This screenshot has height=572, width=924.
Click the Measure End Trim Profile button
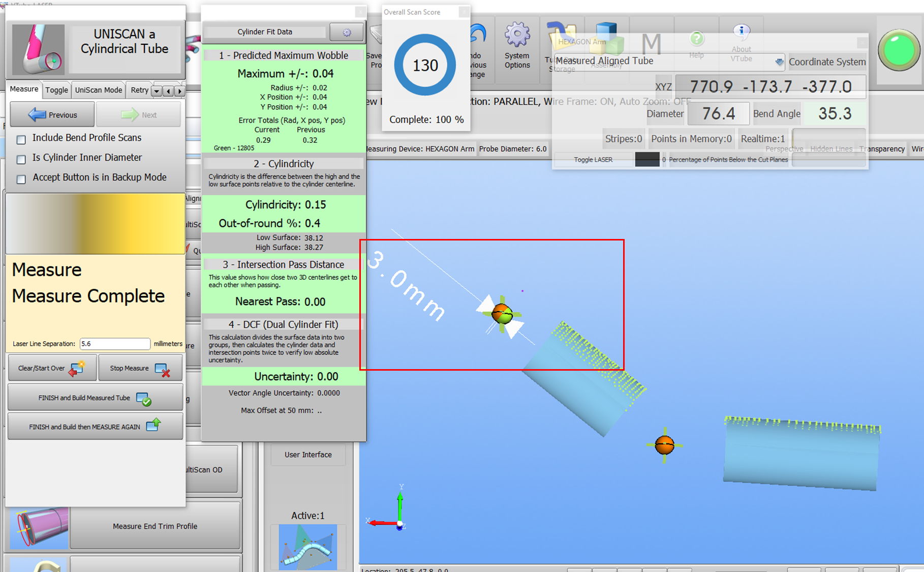[155, 526]
